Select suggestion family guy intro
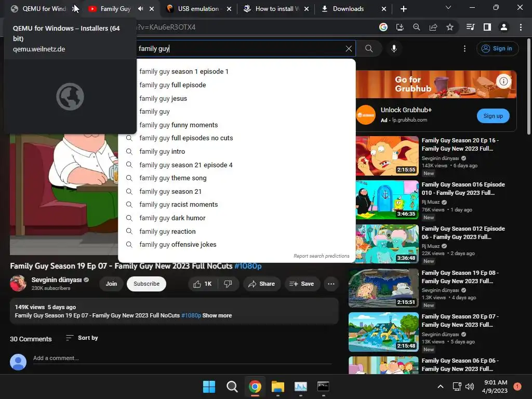 [x=237, y=151]
